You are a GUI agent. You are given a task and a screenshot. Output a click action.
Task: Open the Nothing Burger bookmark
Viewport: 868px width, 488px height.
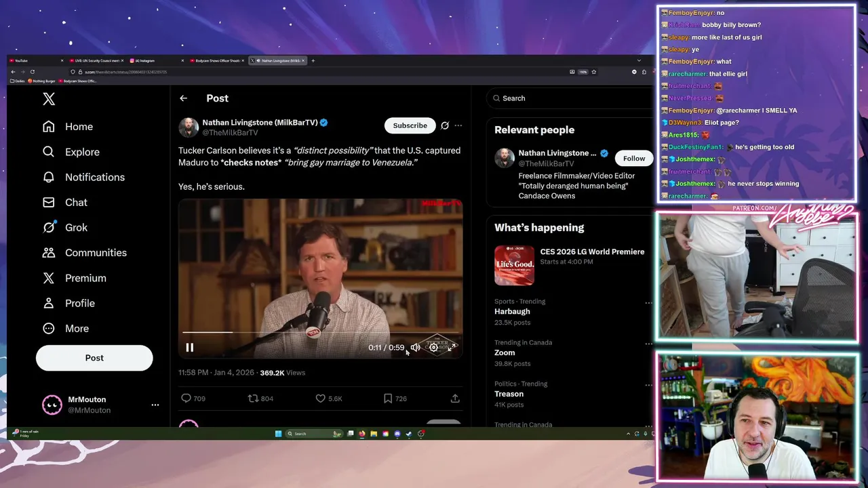(x=41, y=81)
